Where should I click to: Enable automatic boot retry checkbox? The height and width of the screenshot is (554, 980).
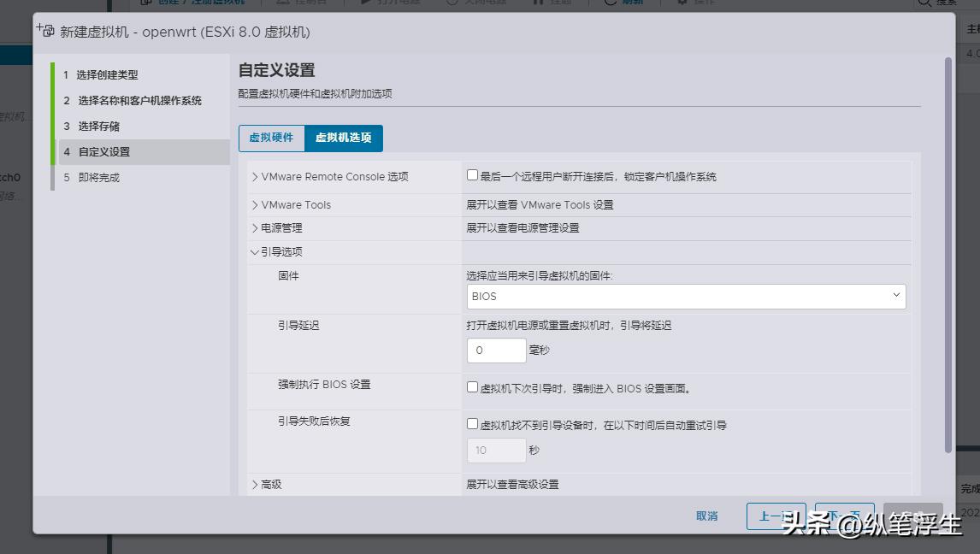(x=472, y=422)
